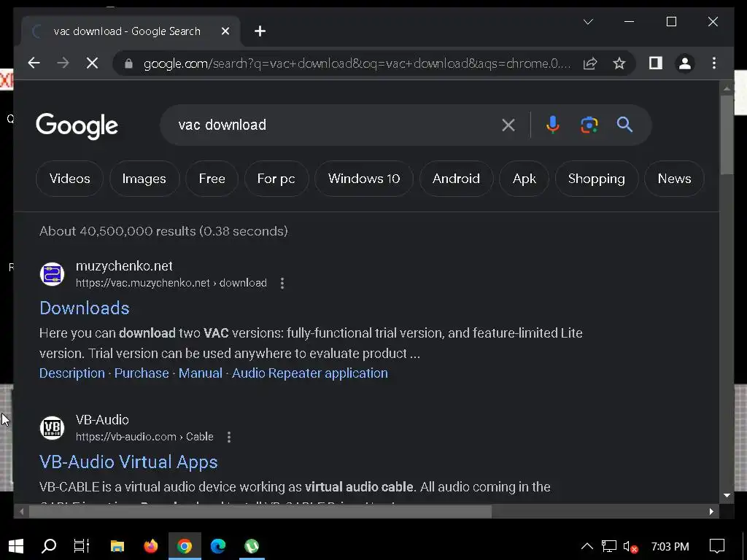Submit search with magnifier icon
Screen dimensions: 747x560
click(x=624, y=125)
